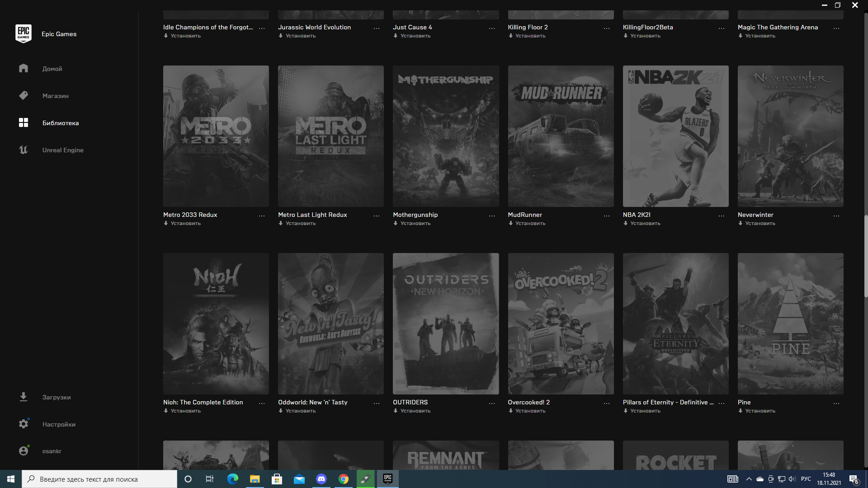
Task: Open the Загрузки downloads arrow icon
Action: (x=24, y=397)
